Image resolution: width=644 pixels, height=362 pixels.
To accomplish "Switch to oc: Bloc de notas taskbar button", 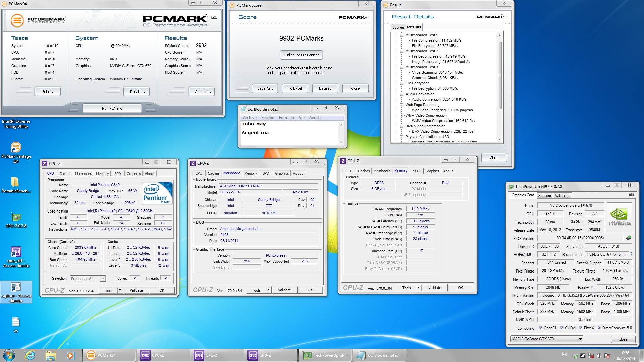I will 379,355.
